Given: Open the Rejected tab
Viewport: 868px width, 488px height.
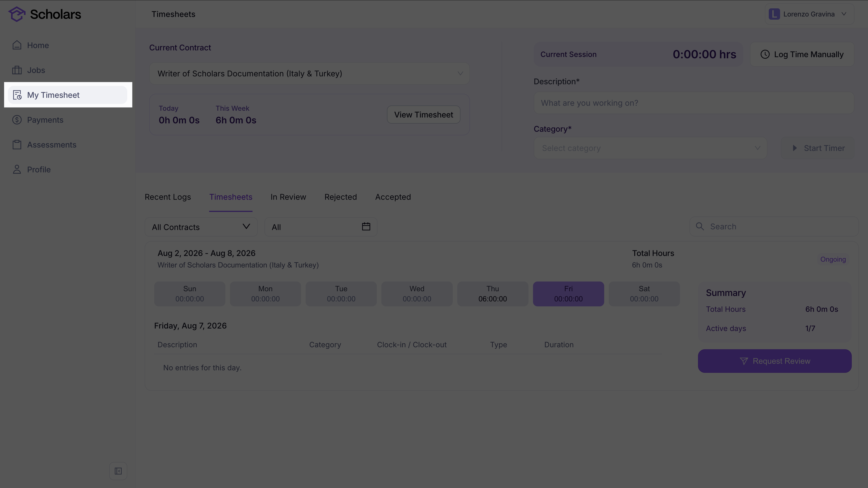Looking at the screenshot, I should pos(341,197).
